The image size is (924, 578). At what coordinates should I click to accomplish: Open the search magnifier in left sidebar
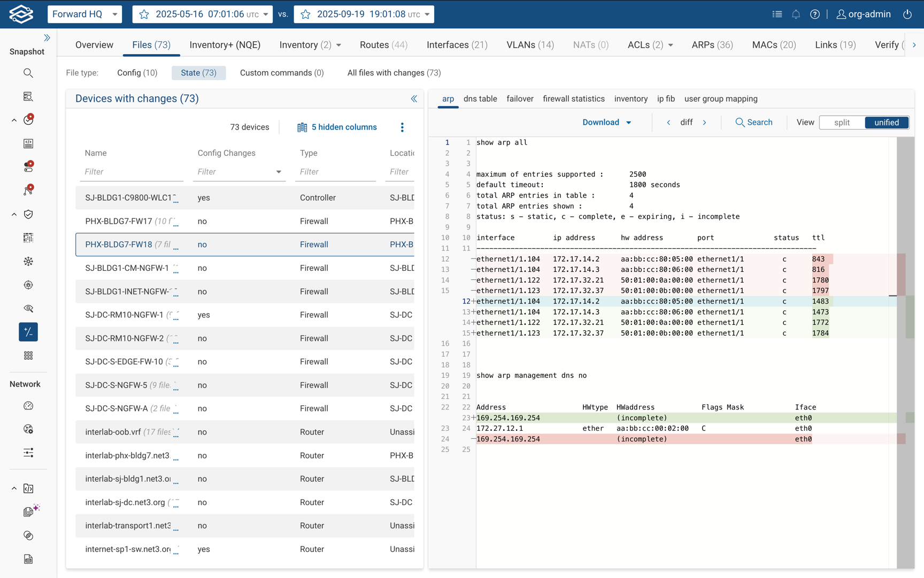(x=28, y=73)
